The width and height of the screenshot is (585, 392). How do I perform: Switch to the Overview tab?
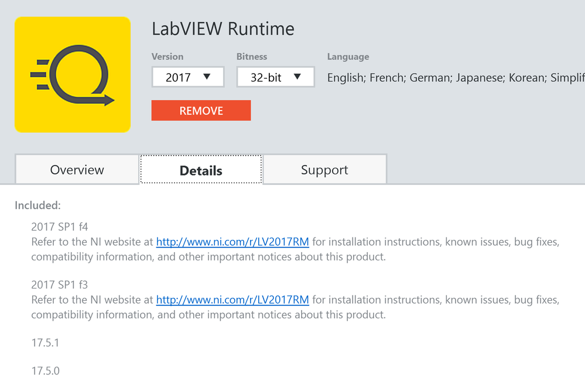77,170
